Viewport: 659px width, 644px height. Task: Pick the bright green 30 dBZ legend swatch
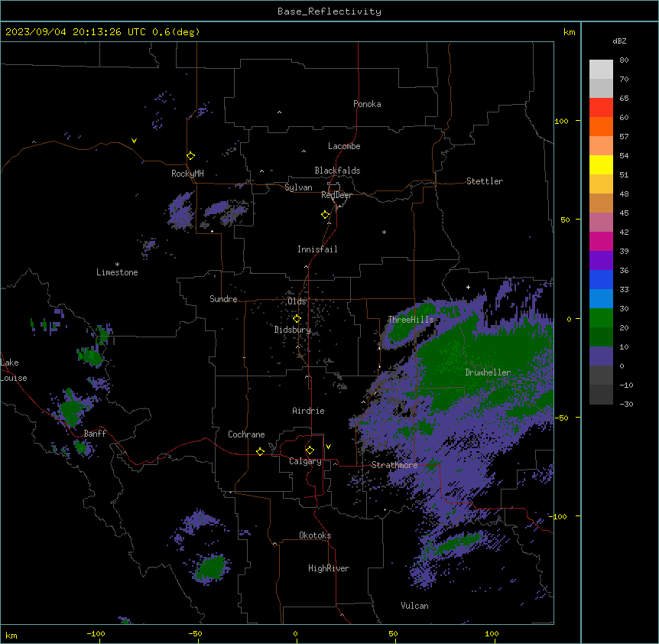coord(601,318)
